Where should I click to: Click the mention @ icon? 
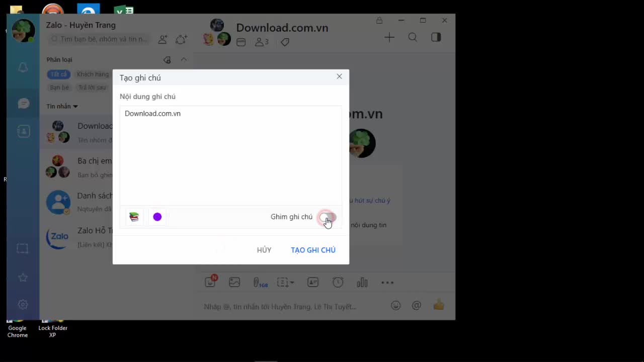417,305
